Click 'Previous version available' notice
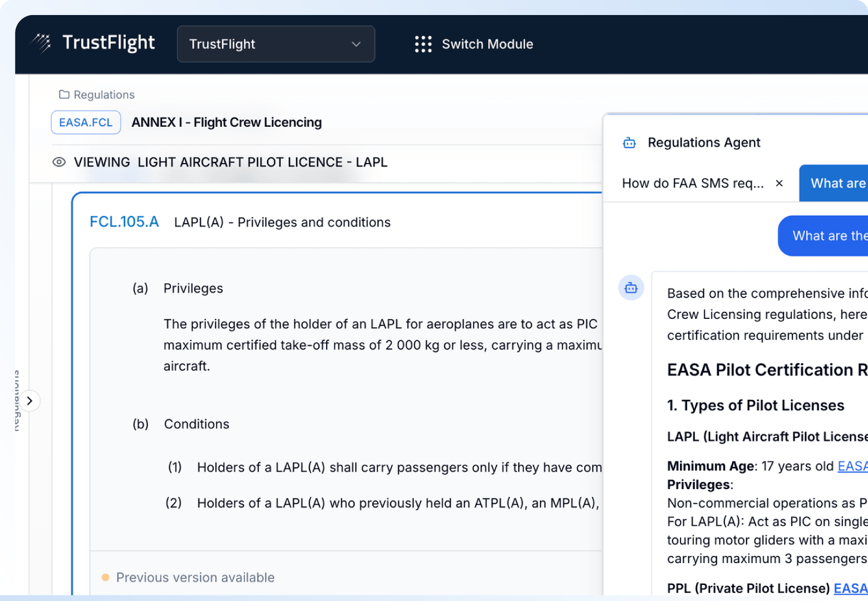The width and height of the screenshot is (868, 601). point(195,578)
